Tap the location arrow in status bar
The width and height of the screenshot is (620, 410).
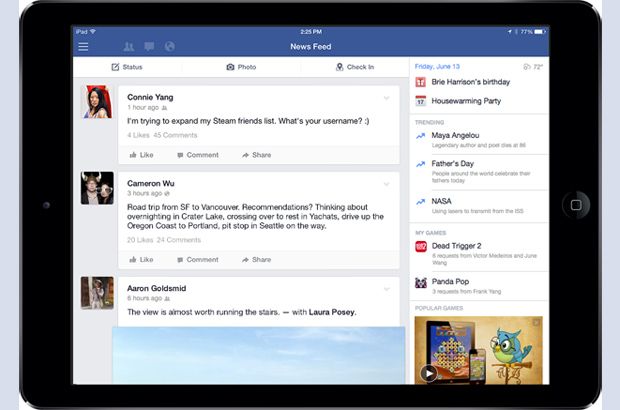tap(510, 32)
